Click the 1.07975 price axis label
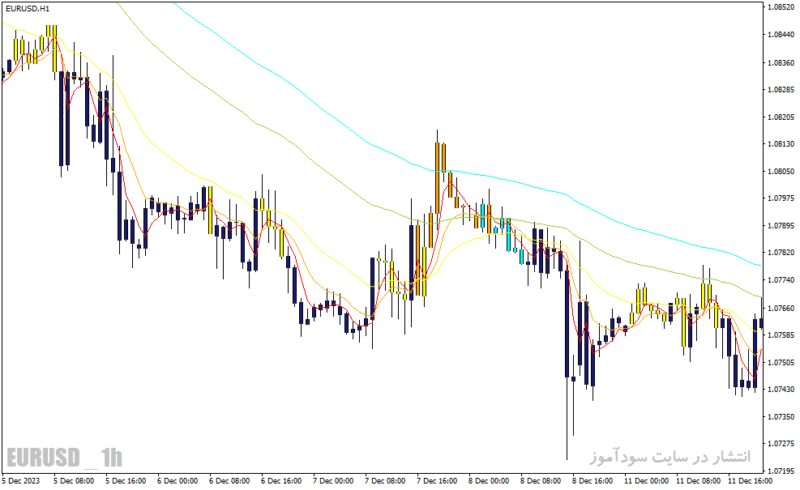Viewport: 800px width, 490px height. (x=781, y=198)
